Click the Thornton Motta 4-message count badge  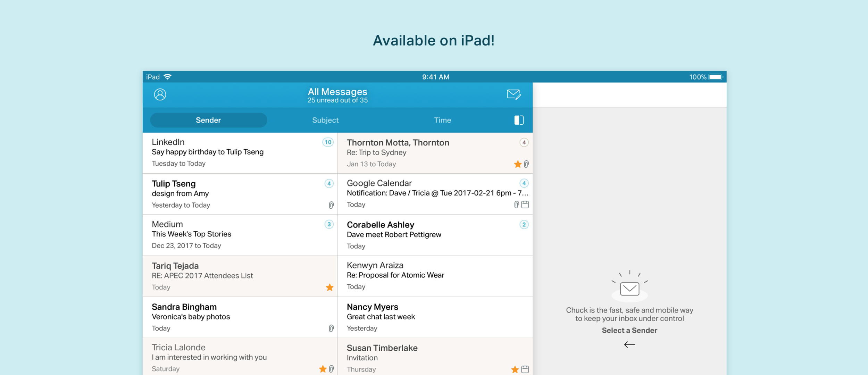pos(524,142)
